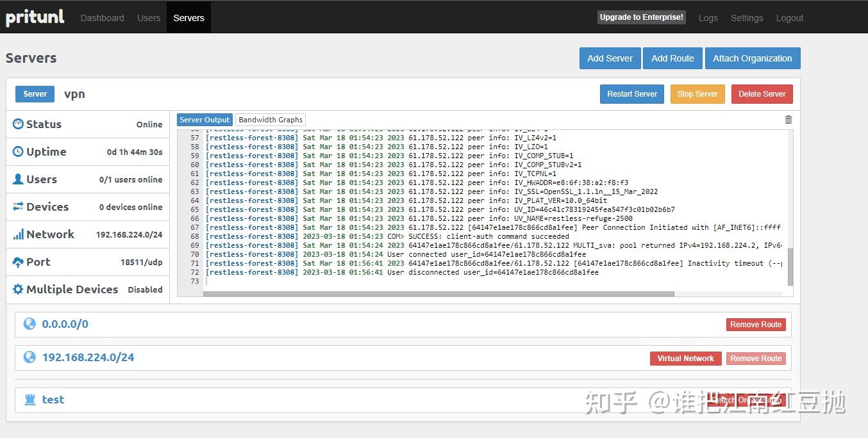The image size is (868, 438).
Task: Click the globe icon beside 192.168.224.0/24 route
Action: tap(29, 358)
